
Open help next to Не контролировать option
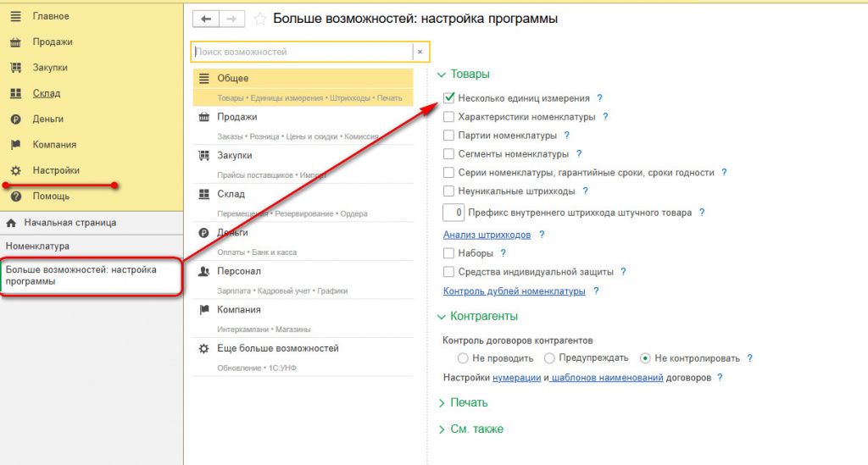click(x=749, y=358)
